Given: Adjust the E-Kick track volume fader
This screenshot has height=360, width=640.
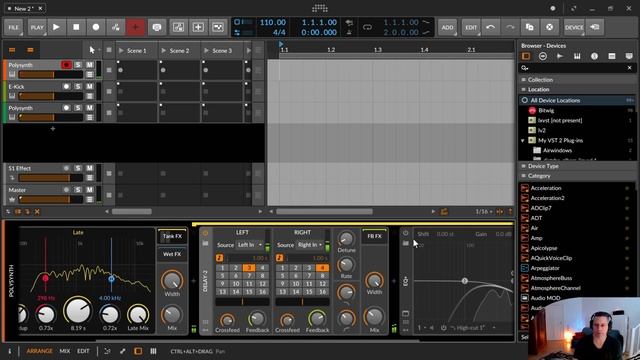Looking at the screenshot, I should 51,96.
